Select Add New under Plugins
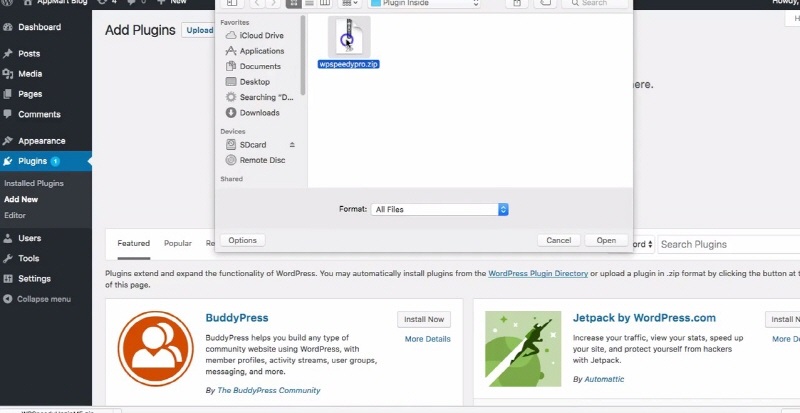Viewport: 800px width, 413px height. [21, 200]
